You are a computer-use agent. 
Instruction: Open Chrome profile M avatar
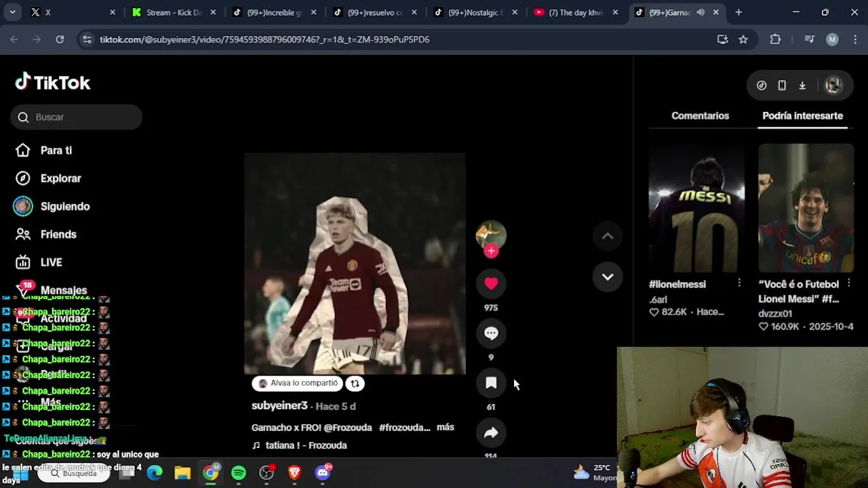point(832,39)
